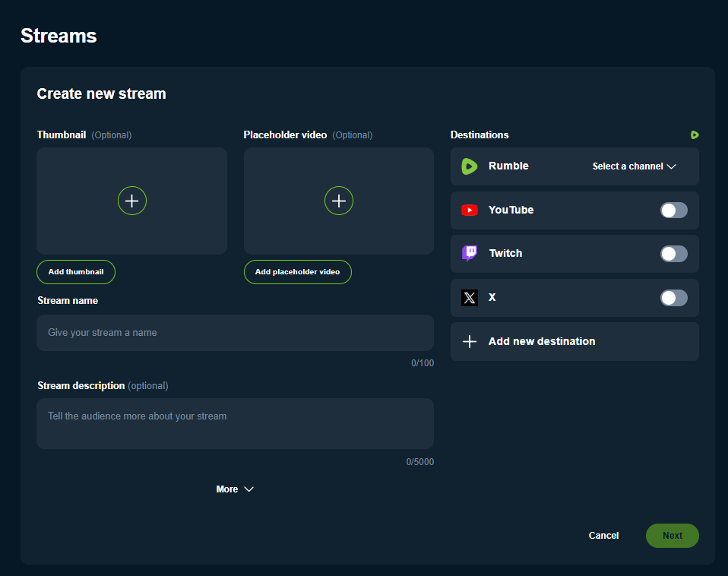Click the Twitch logo icon
The height and width of the screenshot is (576, 728).
[x=470, y=253]
